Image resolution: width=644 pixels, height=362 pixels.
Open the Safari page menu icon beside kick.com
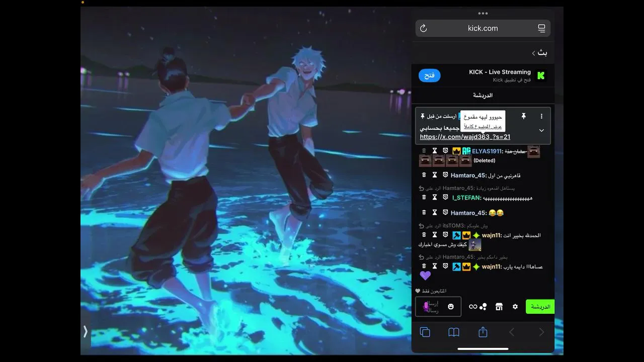pos(541,29)
